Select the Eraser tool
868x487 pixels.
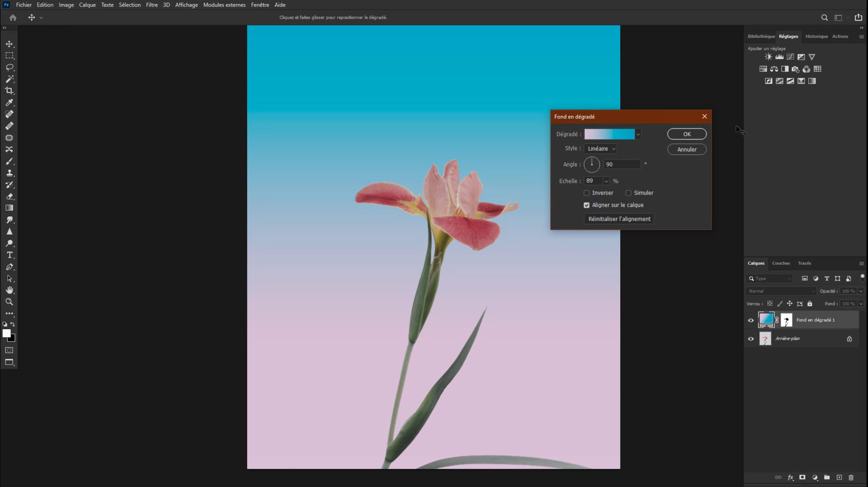[9, 196]
